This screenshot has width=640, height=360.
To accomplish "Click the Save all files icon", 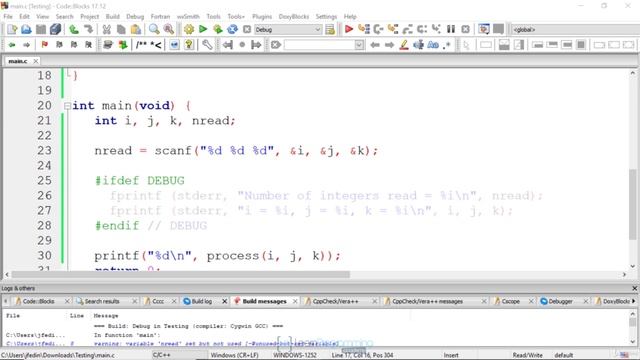I will (x=55, y=29).
